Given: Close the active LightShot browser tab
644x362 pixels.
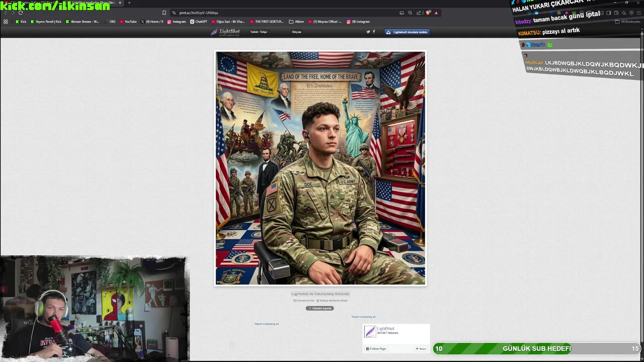Looking at the screenshot, I should click(x=120, y=3).
